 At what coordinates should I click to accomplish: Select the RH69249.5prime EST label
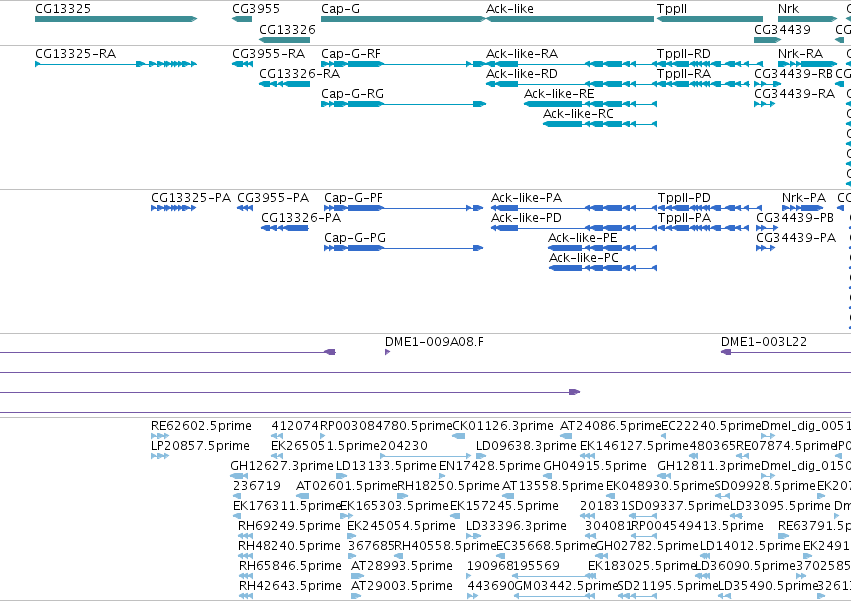pyautogui.click(x=289, y=526)
